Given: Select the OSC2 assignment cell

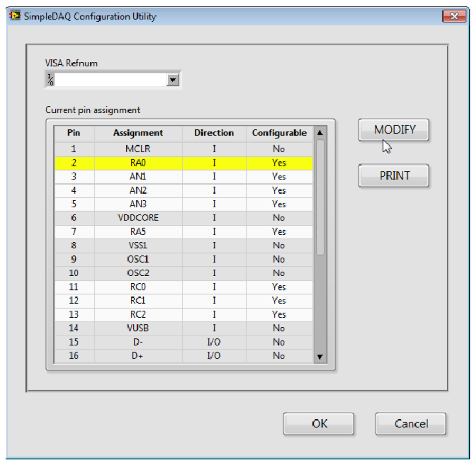Looking at the screenshot, I should (138, 273).
